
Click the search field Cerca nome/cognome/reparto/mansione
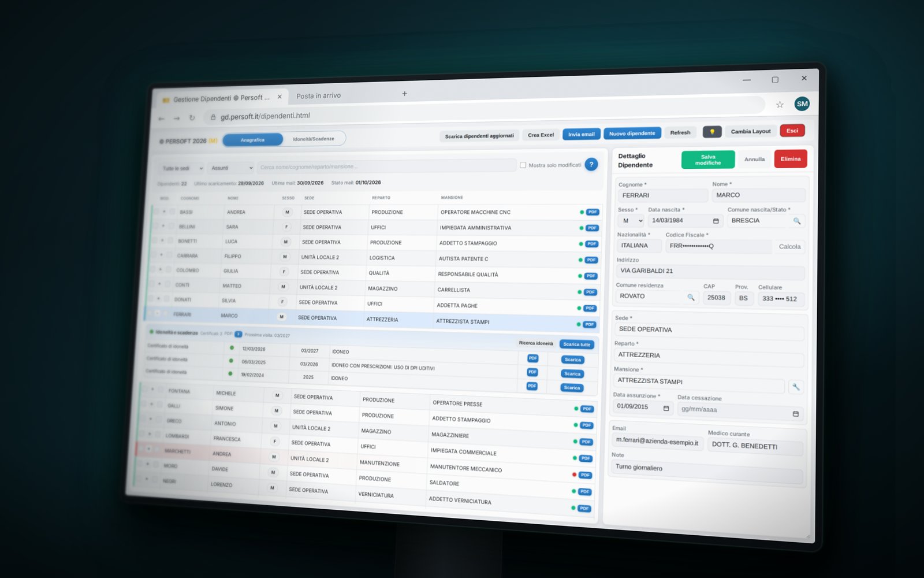pos(386,166)
